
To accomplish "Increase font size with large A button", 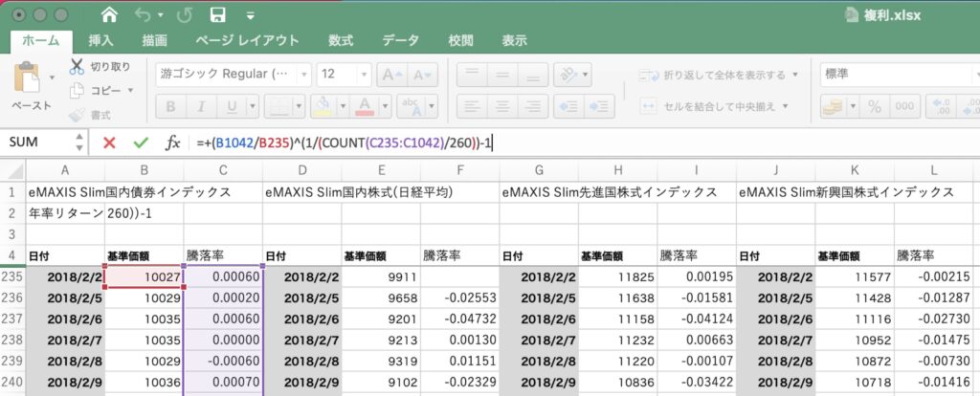I will [x=393, y=75].
